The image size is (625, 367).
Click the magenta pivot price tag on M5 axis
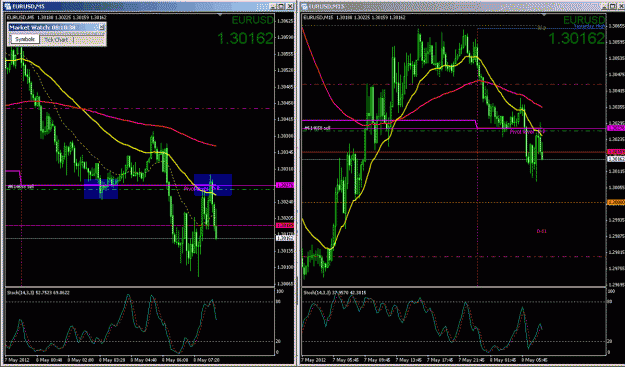click(285, 185)
